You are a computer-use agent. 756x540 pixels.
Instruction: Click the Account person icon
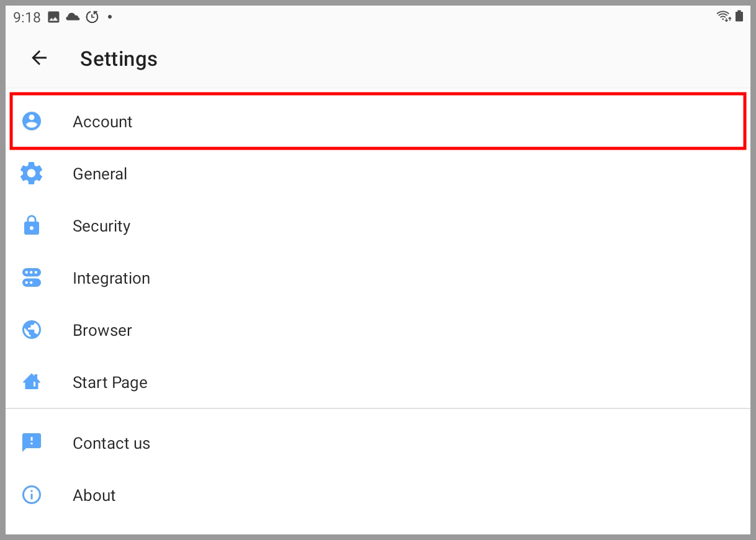(x=32, y=121)
